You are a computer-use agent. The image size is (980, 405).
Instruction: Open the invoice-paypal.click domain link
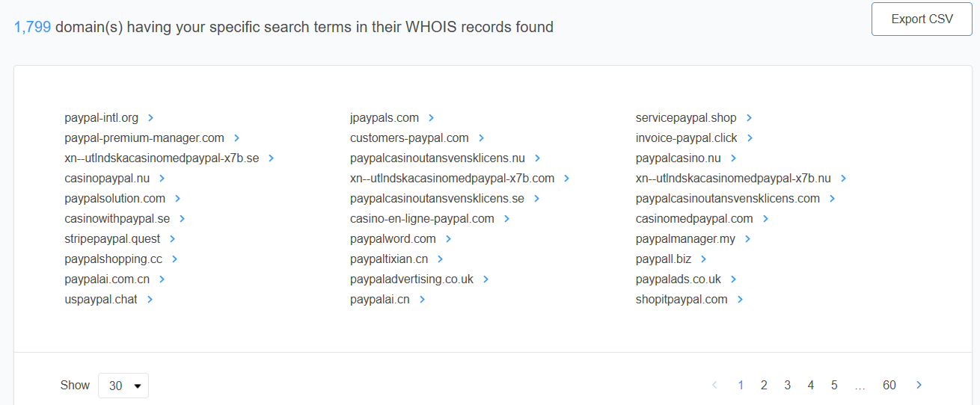coord(686,138)
